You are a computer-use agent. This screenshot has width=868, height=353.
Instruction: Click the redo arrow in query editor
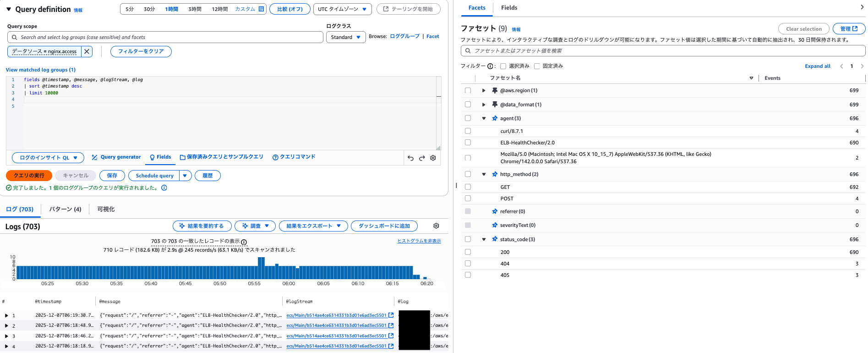(422, 158)
